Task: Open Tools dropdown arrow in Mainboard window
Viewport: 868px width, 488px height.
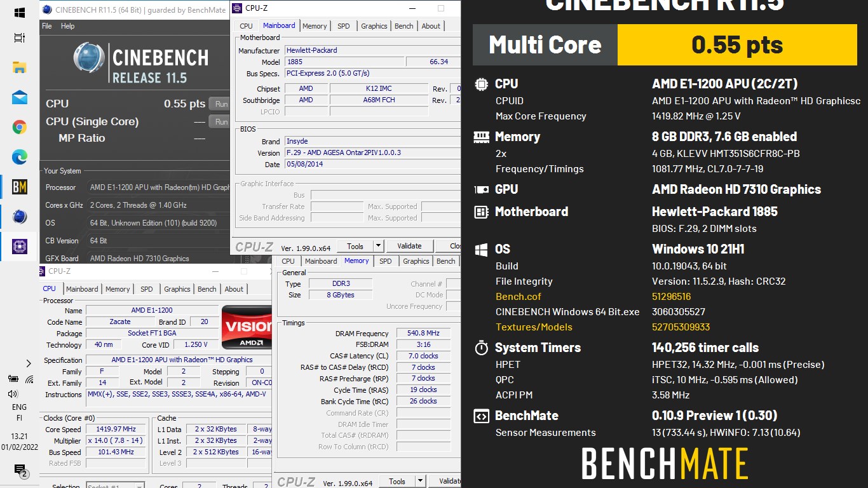Action: pos(378,246)
